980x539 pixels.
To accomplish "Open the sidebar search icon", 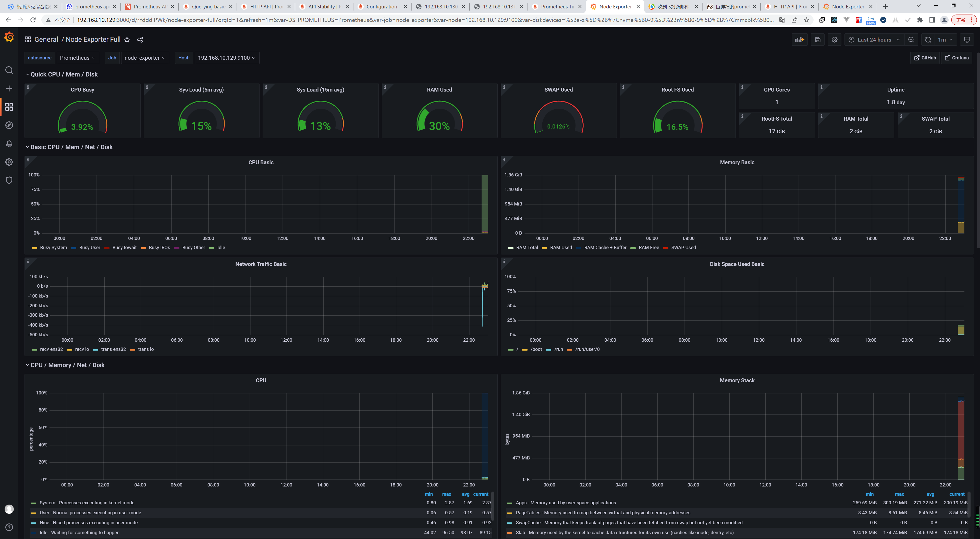I will (9, 70).
